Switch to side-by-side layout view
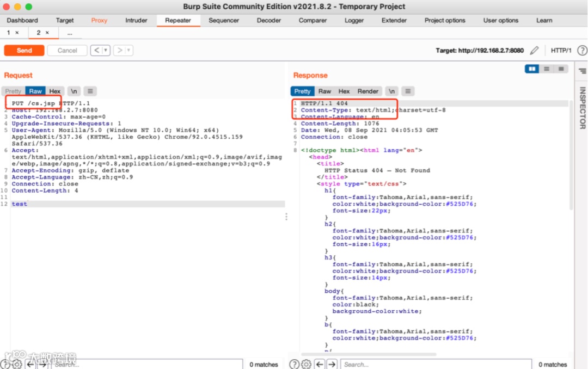The width and height of the screenshot is (588, 369). tap(532, 69)
